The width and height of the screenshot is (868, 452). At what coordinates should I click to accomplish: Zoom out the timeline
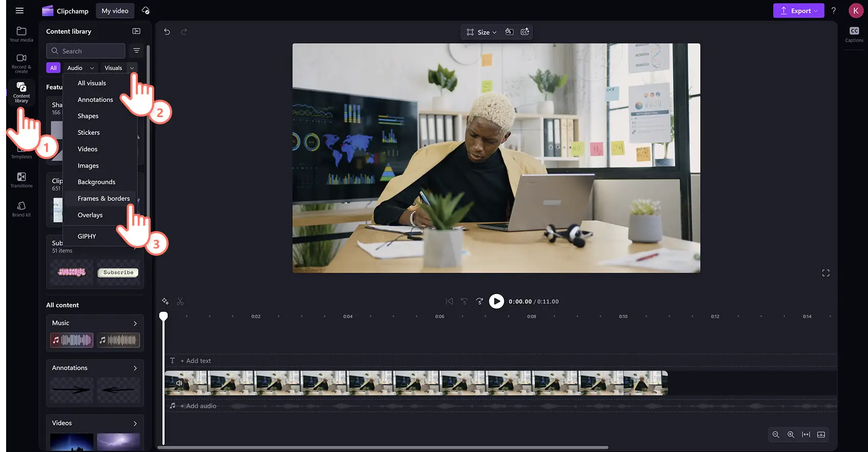coord(776,435)
